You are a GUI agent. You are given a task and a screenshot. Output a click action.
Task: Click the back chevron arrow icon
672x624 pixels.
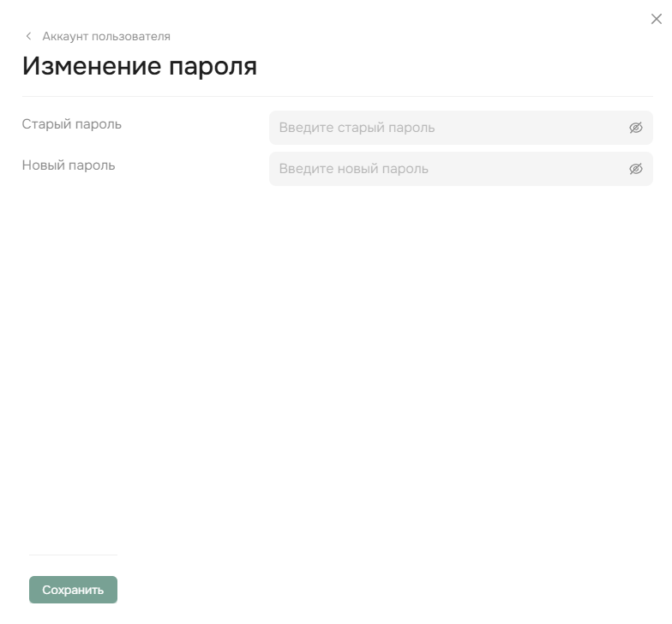click(x=28, y=36)
